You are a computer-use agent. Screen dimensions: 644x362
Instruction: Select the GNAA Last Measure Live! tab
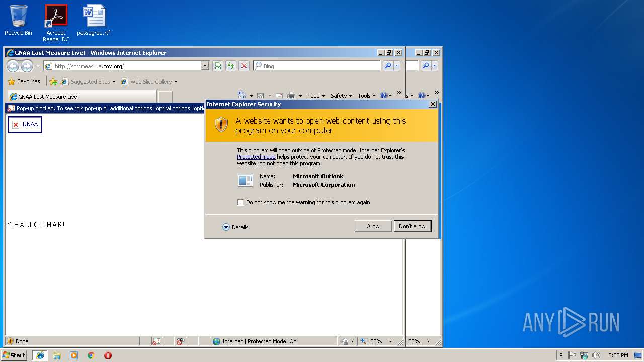[x=82, y=97]
